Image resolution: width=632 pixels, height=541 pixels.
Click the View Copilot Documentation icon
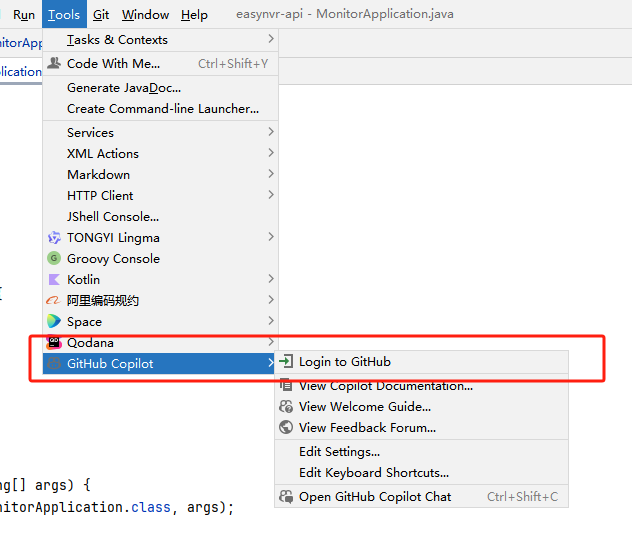(x=286, y=385)
